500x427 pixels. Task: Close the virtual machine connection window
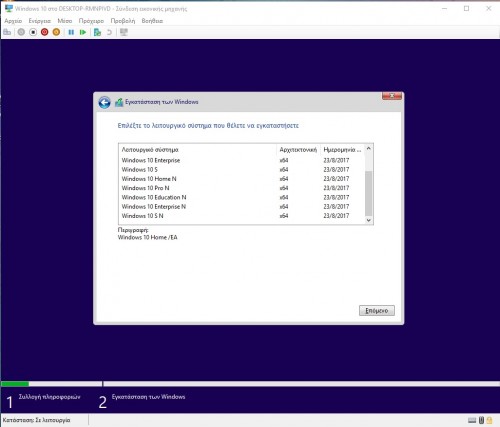click(x=489, y=8)
